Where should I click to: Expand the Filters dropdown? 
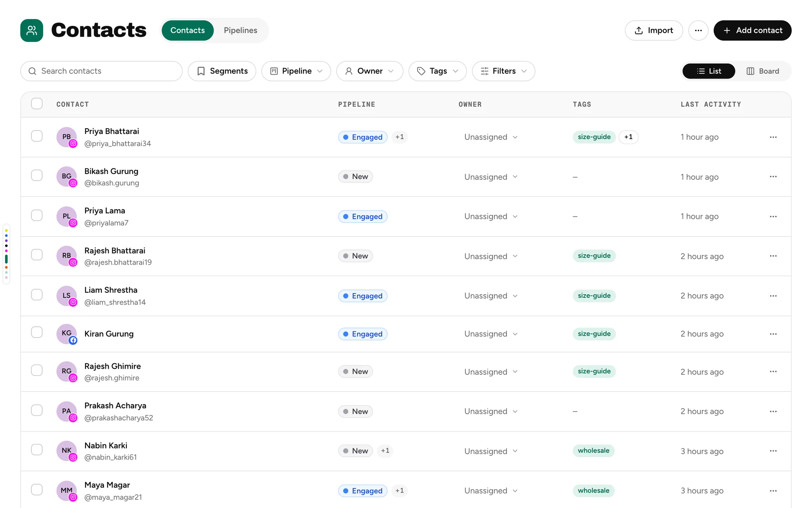[504, 71]
